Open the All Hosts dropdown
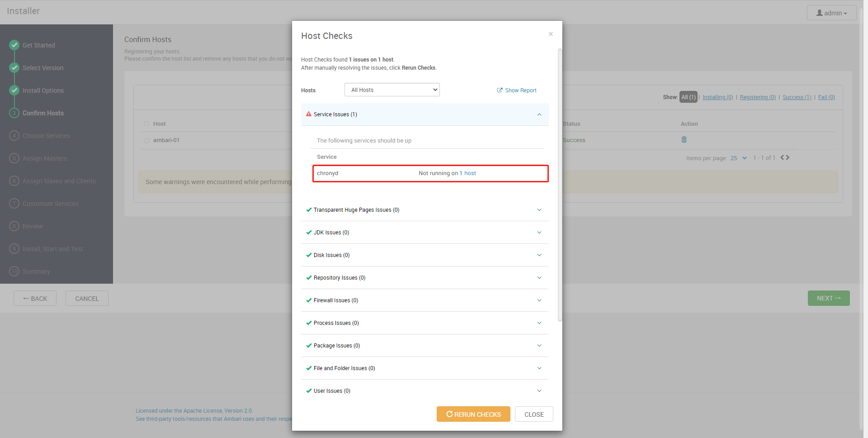This screenshot has height=438, width=868. (x=392, y=90)
